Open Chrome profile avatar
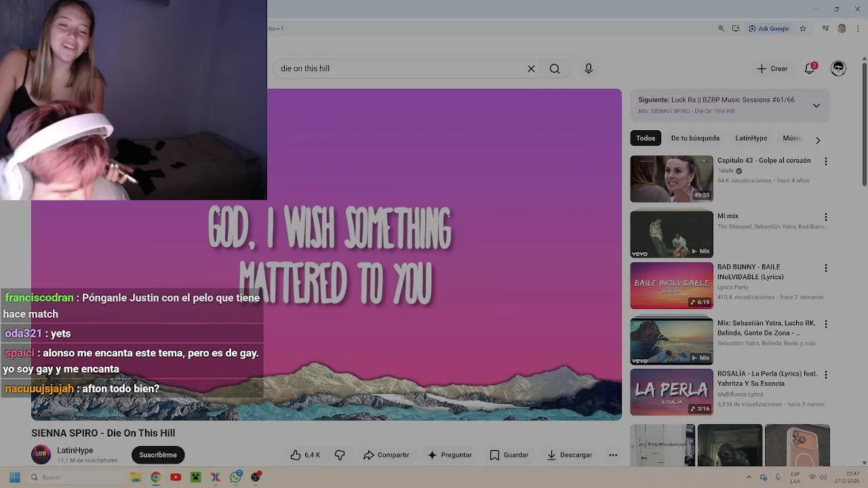The height and width of the screenshot is (488, 868). coord(842,28)
